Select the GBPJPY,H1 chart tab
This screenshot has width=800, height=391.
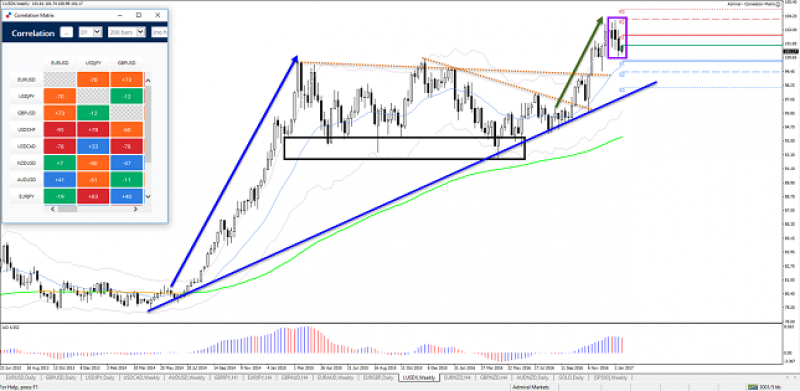tap(226, 378)
